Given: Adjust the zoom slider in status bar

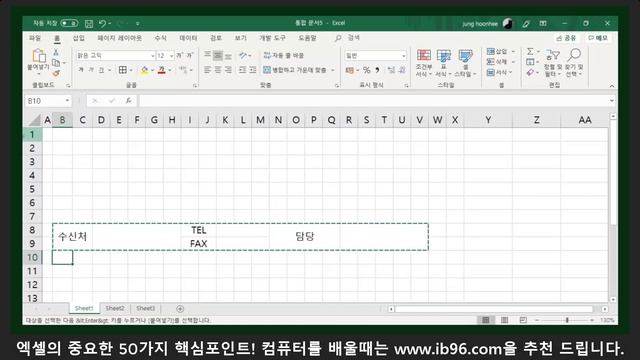Looking at the screenshot, I should 567,320.
